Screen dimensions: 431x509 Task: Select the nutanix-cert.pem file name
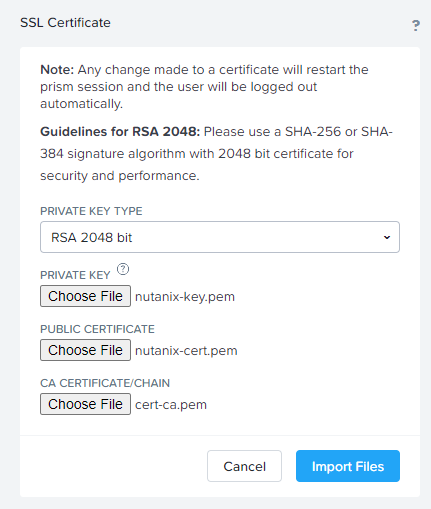pos(186,351)
